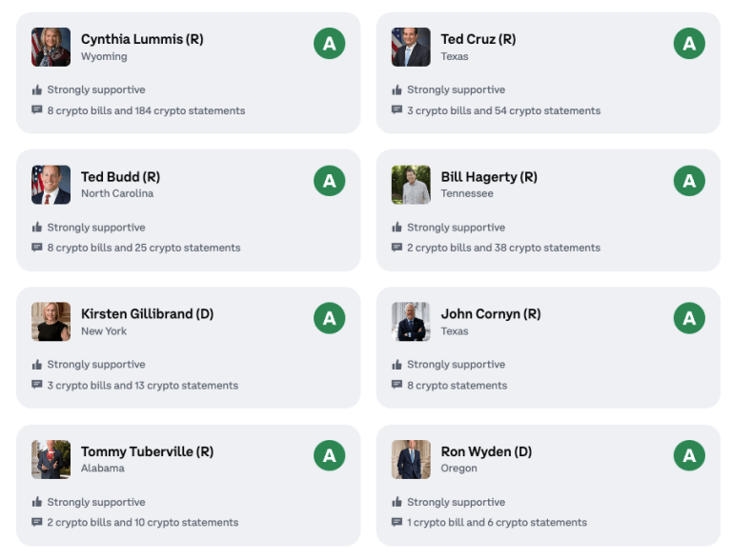The width and height of the screenshot is (732, 560).
Task: Open the Bill Hagerty (R) name link
Action: pyautogui.click(x=489, y=177)
